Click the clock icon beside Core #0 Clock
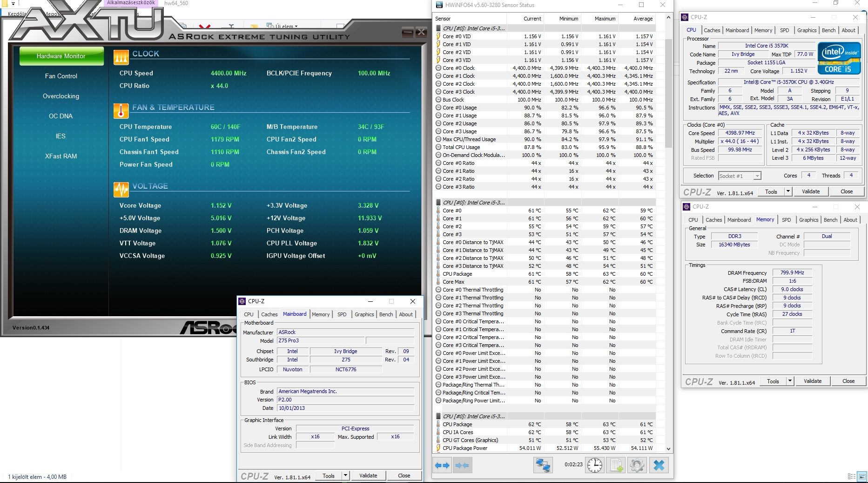This screenshot has height=483, width=868. 438,68
